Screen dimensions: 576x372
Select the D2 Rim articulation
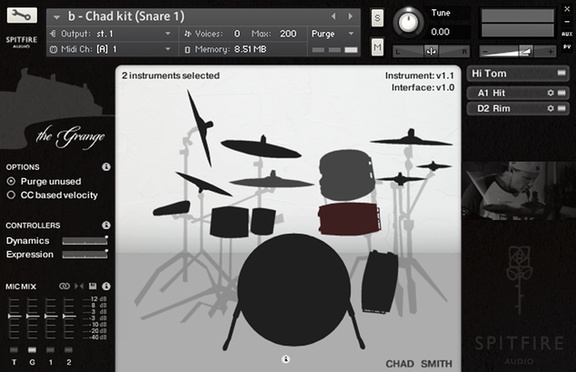coord(518,108)
